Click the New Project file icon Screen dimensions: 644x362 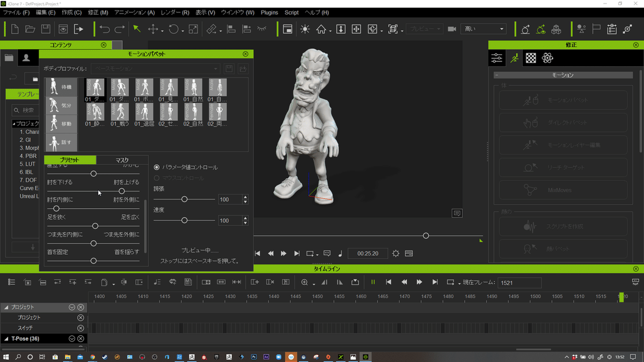(x=15, y=29)
